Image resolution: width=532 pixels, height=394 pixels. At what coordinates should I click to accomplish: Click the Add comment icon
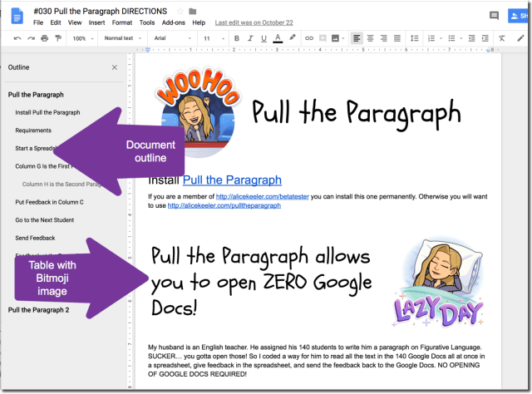[x=323, y=38]
